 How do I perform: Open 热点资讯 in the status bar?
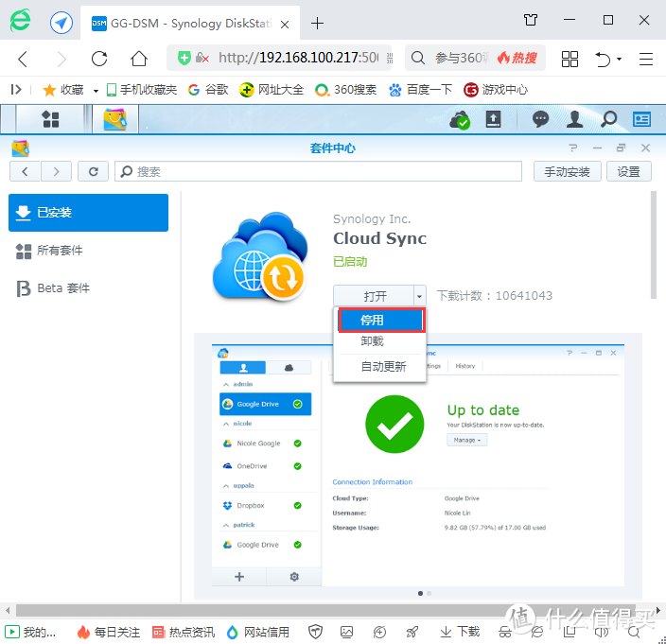point(184,632)
